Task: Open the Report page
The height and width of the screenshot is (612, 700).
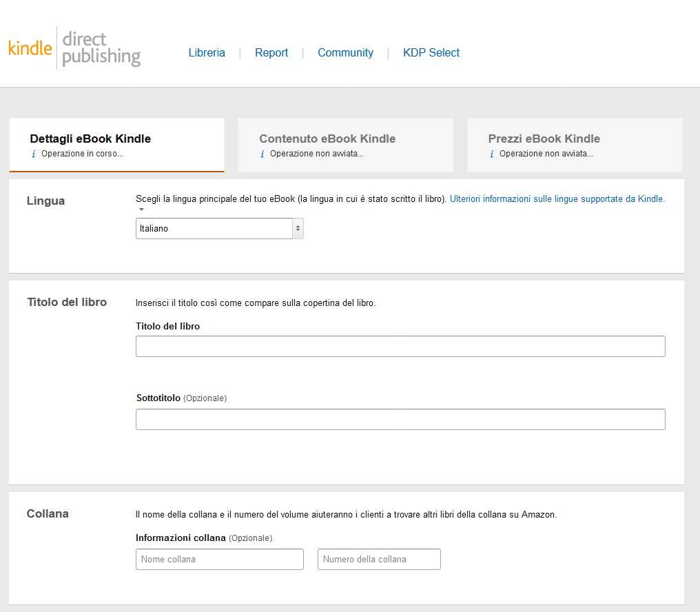Action: (x=271, y=53)
